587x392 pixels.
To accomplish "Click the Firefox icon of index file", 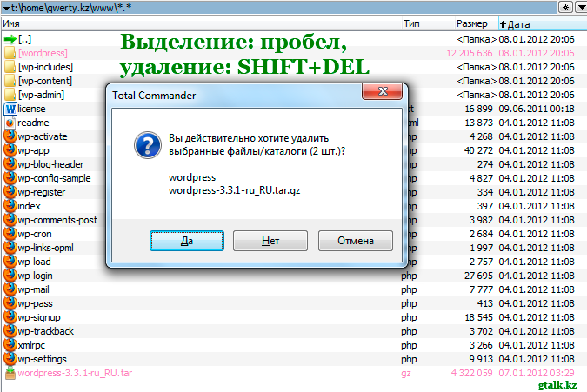I will coord(10,206).
